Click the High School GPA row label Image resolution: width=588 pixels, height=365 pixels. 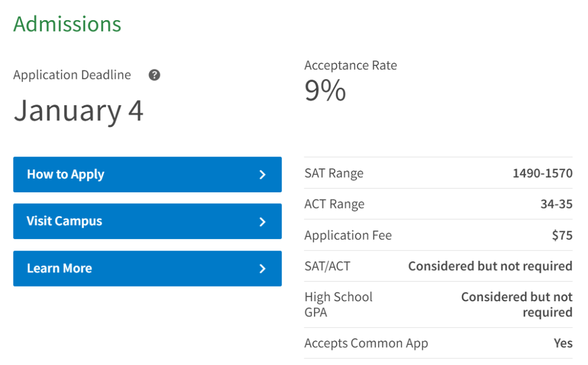(x=338, y=305)
